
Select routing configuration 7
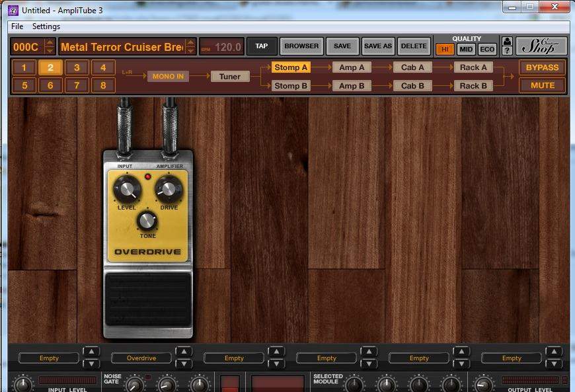[77, 85]
